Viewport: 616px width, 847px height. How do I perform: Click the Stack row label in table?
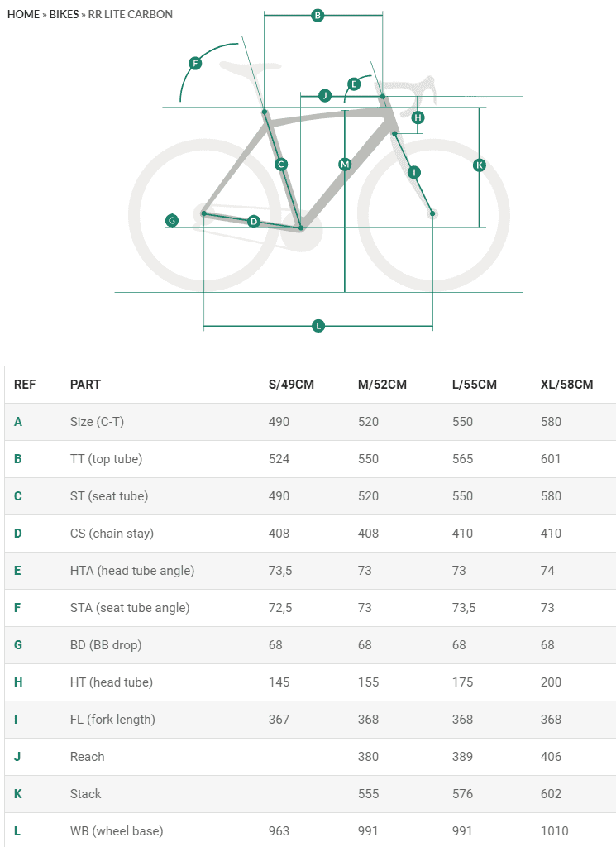point(85,794)
